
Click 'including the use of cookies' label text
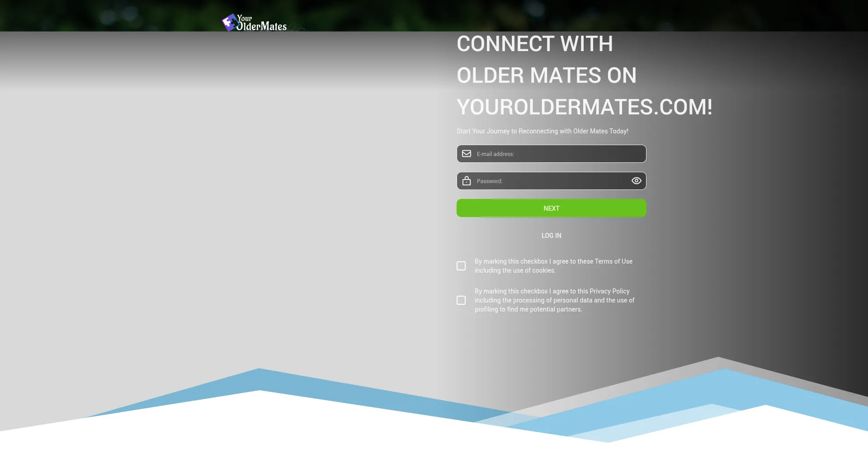pos(515,270)
